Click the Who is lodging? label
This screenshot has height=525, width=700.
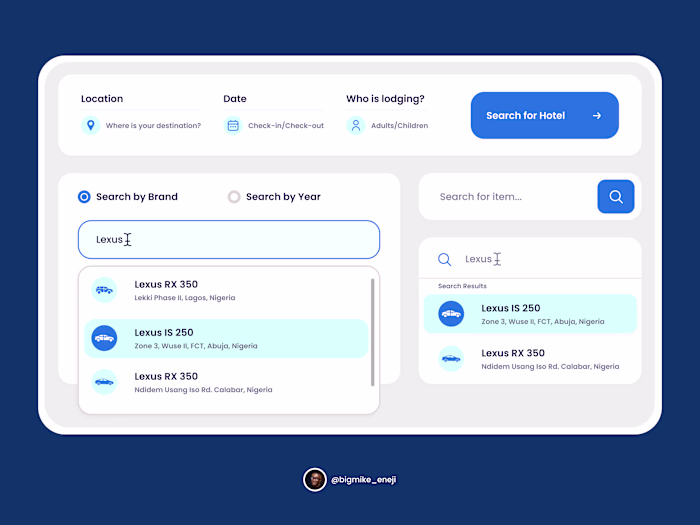[385, 99]
